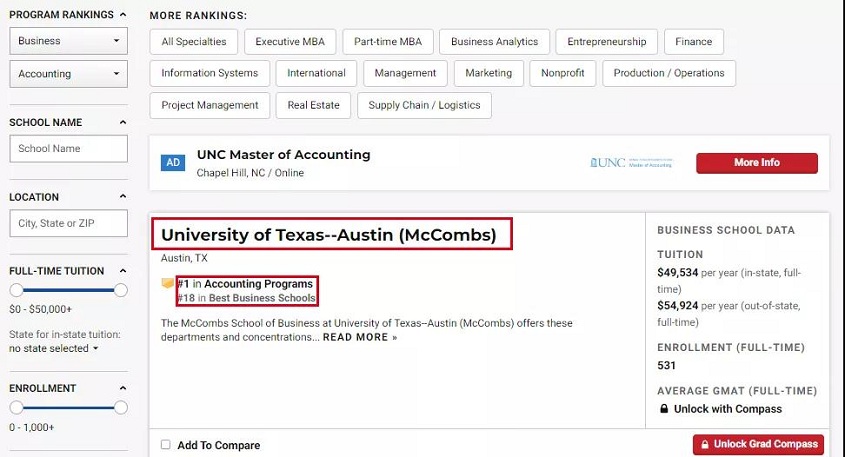Click the UNC Master of Accounting logo
Screen dimensions: 845x457
coord(632,163)
